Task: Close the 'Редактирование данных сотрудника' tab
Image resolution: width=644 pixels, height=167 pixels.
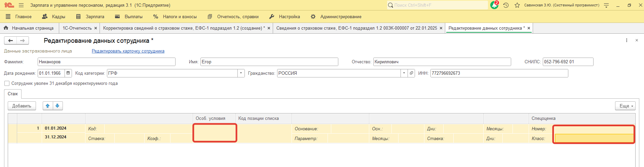Action: coord(529,28)
